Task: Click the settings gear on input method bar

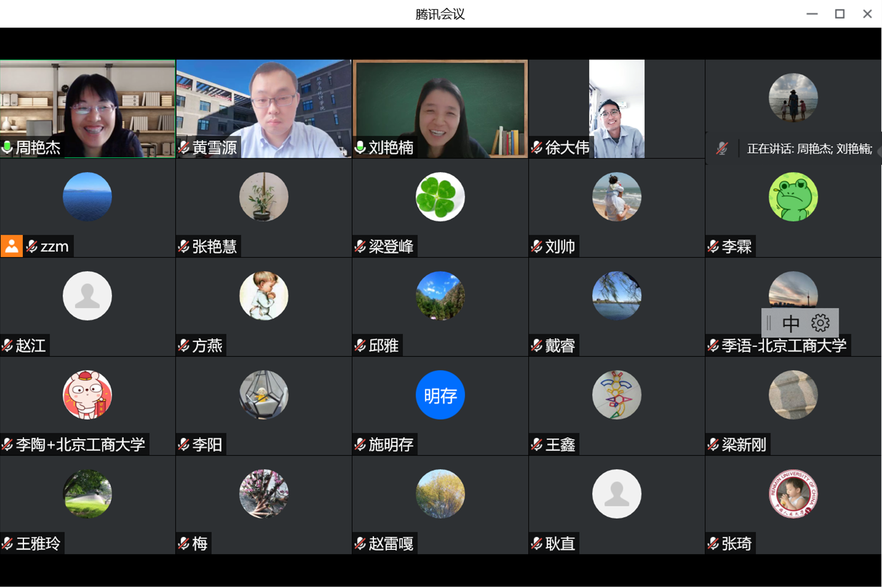Action: [820, 323]
